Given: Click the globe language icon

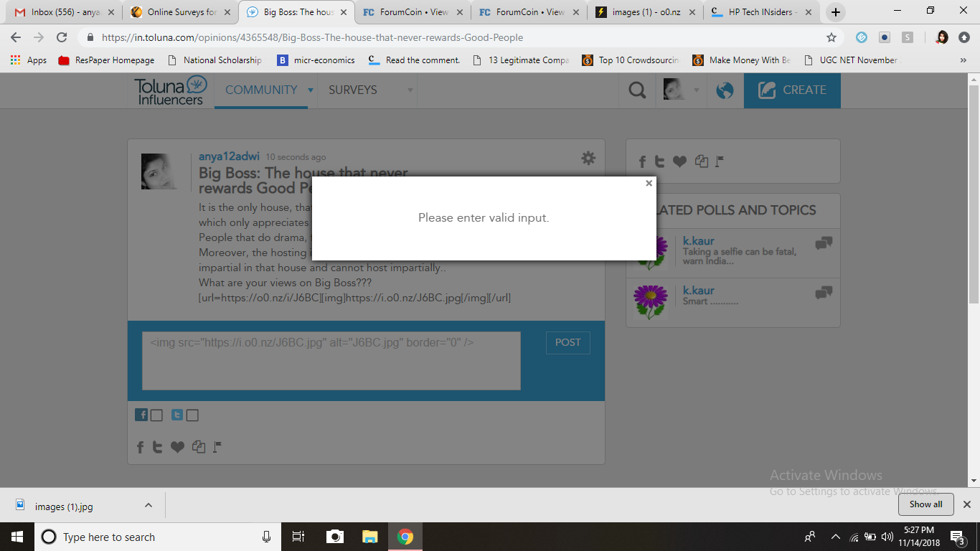Looking at the screenshot, I should click(x=724, y=90).
